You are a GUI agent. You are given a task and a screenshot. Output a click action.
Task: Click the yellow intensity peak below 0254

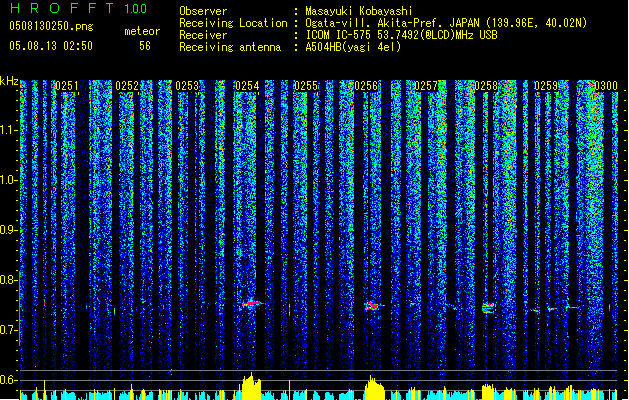[x=251, y=386]
